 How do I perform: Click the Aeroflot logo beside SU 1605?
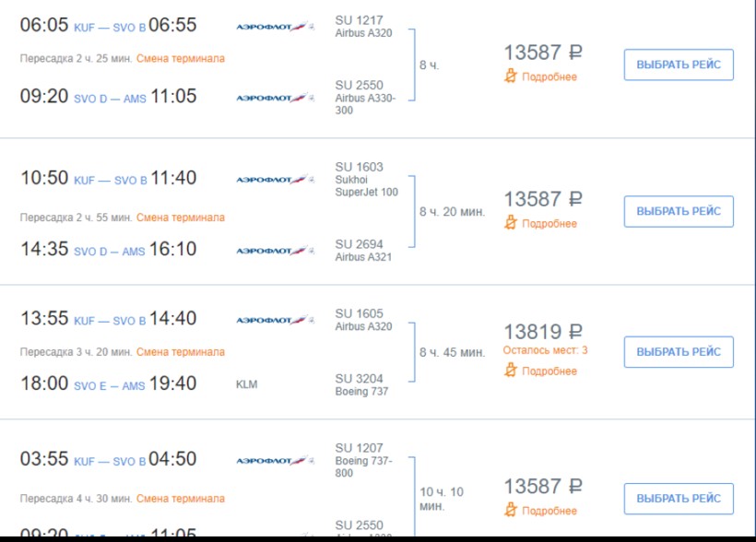(x=276, y=320)
